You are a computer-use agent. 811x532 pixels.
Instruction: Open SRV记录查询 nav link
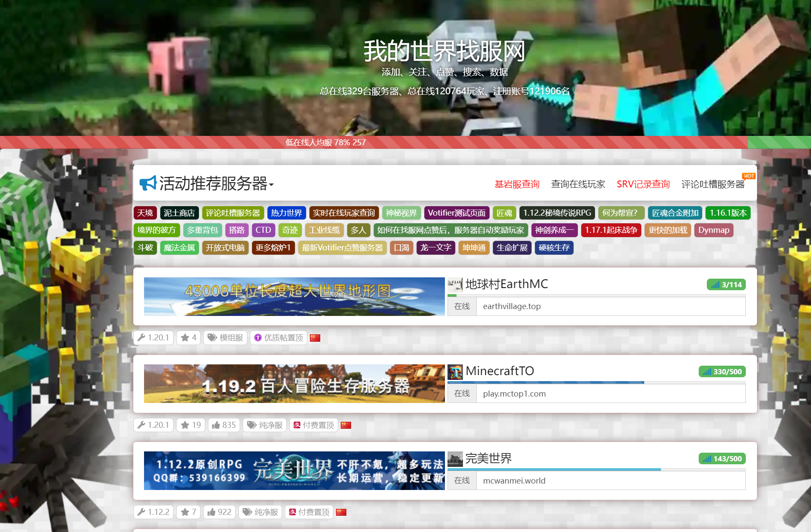point(643,184)
